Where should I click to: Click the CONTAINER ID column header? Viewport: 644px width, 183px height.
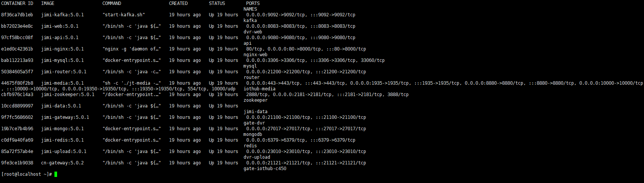(17, 3)
